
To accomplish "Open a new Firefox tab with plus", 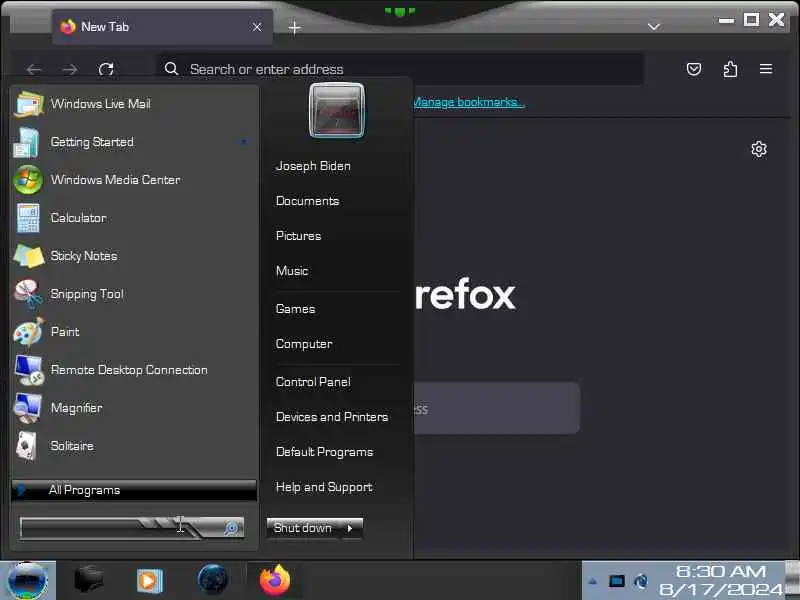I will tap(294, 28).
